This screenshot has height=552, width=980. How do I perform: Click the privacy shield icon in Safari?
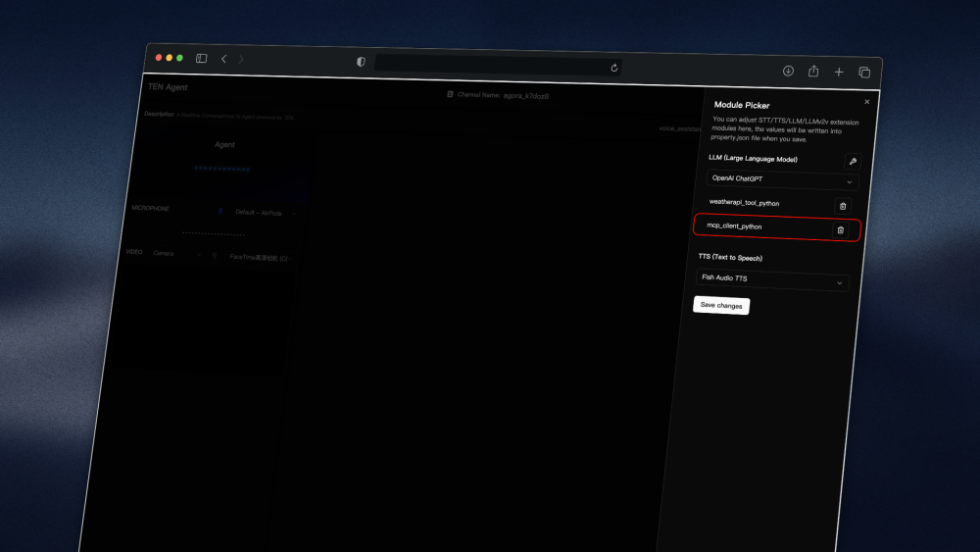pyautogui.click(x=361, y=62)
